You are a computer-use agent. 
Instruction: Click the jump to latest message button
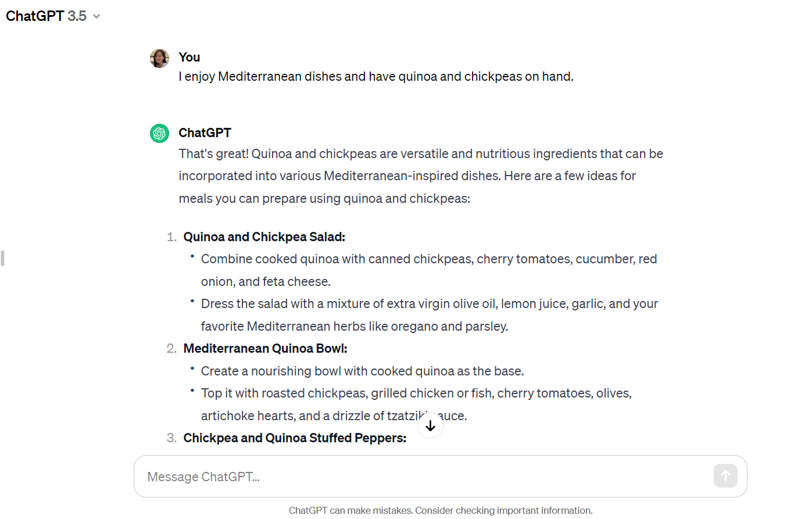(x=430, y=425)
